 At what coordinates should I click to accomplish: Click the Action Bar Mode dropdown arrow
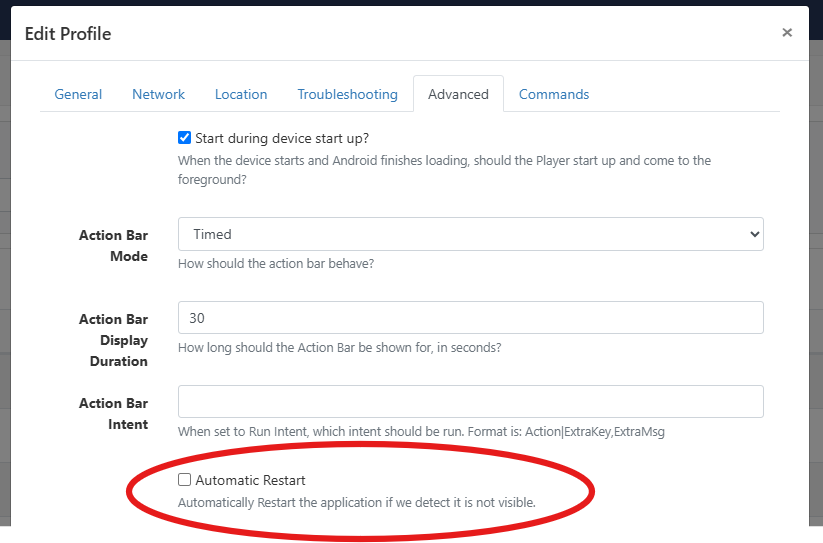(x=753, y=234)
